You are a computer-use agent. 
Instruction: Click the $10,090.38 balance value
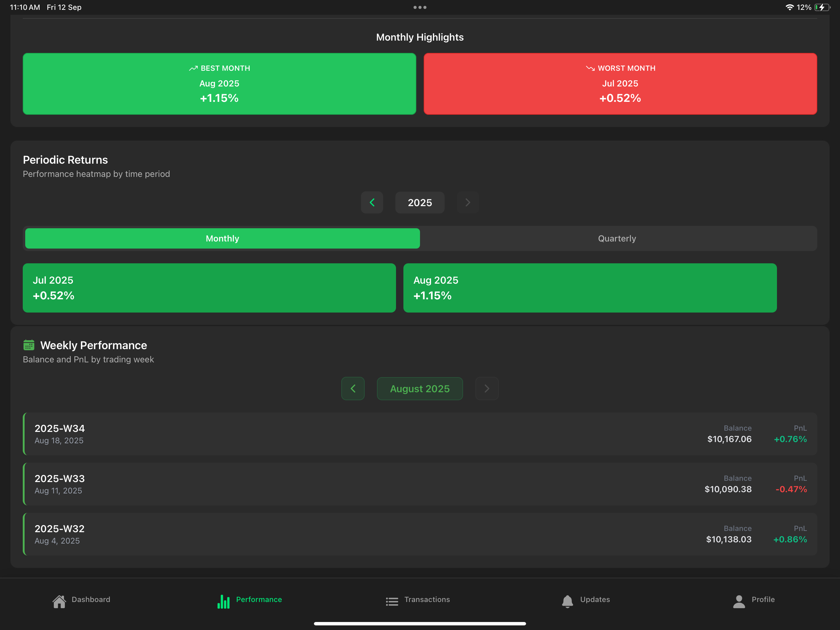pos(728,489)
